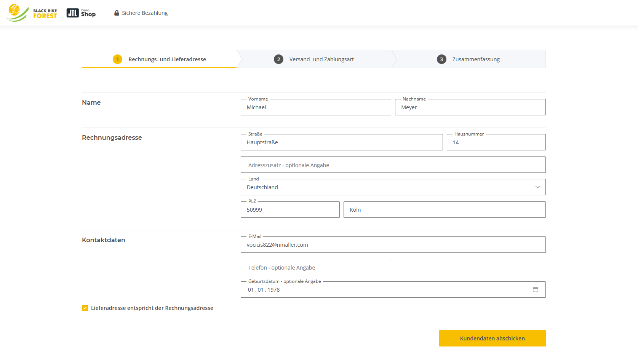Click the chevron arrow in Land field

537,187
